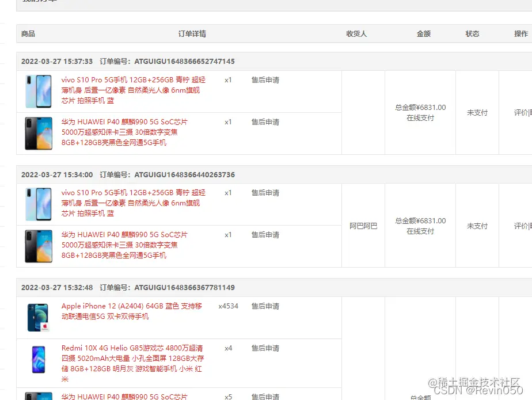Open HUAWEI P40 title link in 15:34:00 order

(x=124, y=245)
